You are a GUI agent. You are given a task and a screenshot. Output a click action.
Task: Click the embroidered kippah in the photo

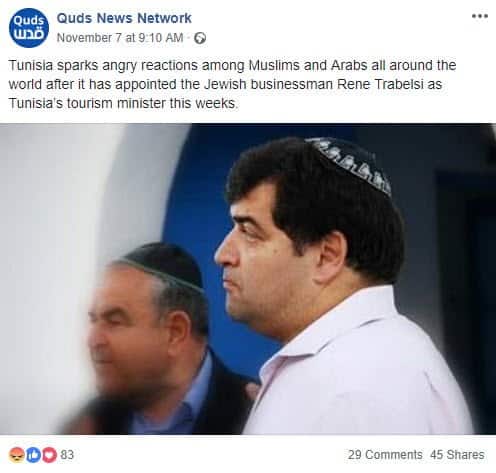(350, 163)
